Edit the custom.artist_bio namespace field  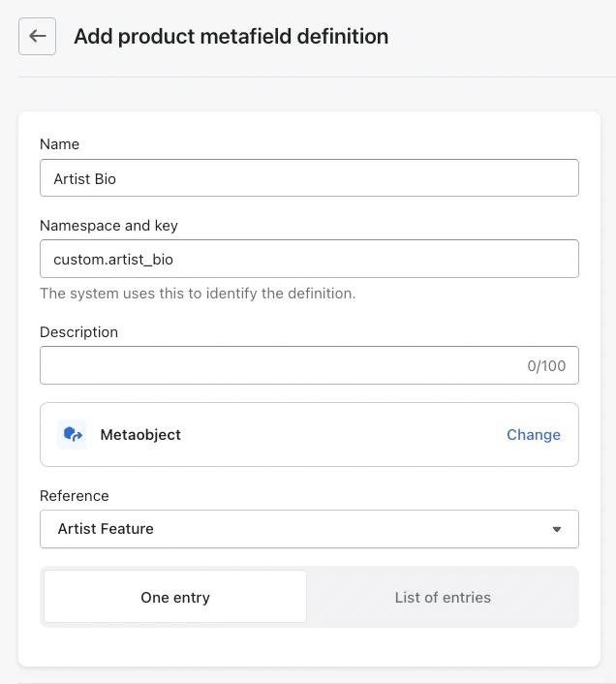[x=309, y=259]
